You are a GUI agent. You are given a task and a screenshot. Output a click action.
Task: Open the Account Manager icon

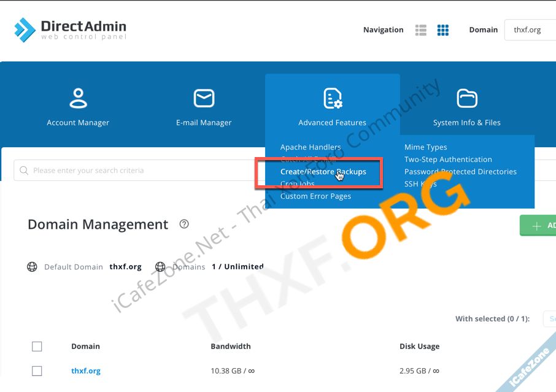tap(78, 98)
